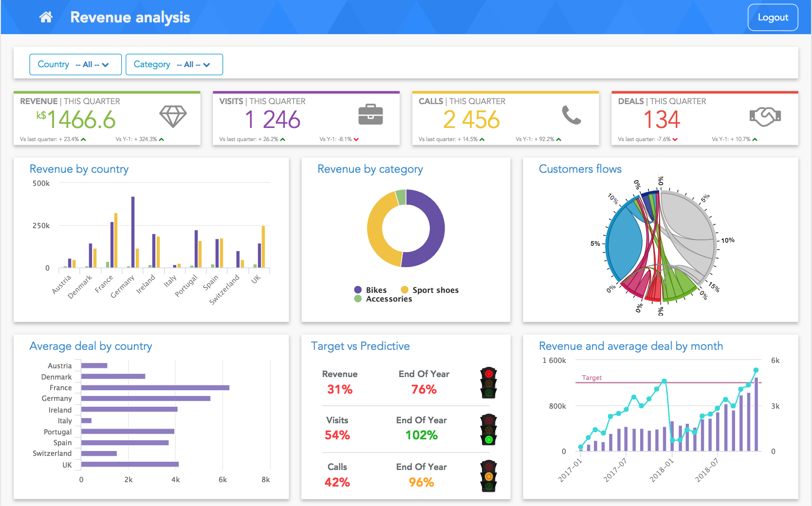Click the phone icon in Calls card
812x506 pixels.
pyautogui.click(x=572, y=115)
